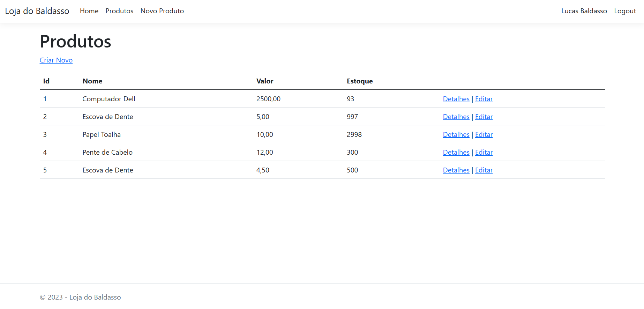Click Editar for Escova de Dente priced 5,00
644x309 pixels.
pos(484,117)
